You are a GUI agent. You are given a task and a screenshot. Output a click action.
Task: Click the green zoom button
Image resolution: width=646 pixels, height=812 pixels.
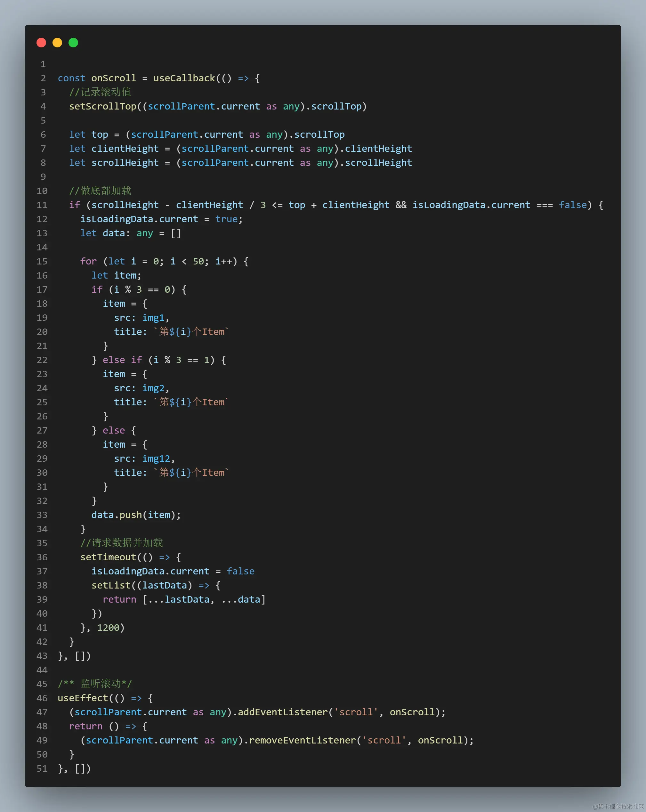pyautogui.click(x=73, y=43)
